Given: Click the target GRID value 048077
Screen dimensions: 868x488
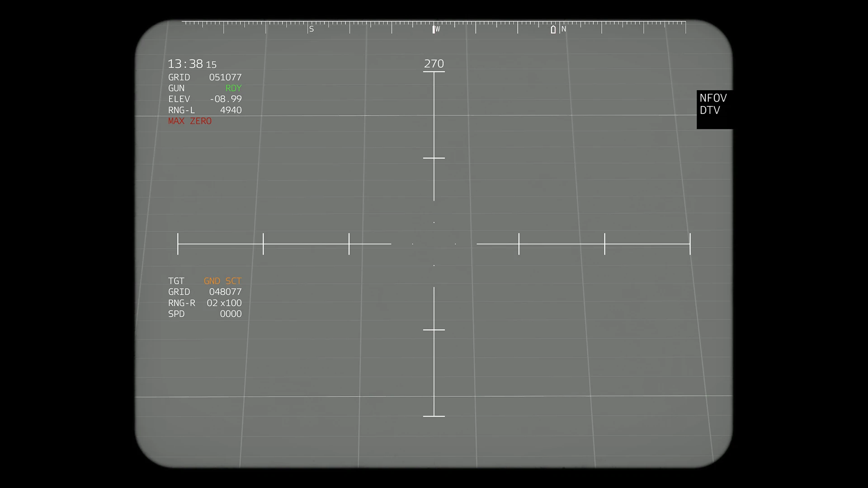Looking at the screenshot, I should click(x=225, y=292).
